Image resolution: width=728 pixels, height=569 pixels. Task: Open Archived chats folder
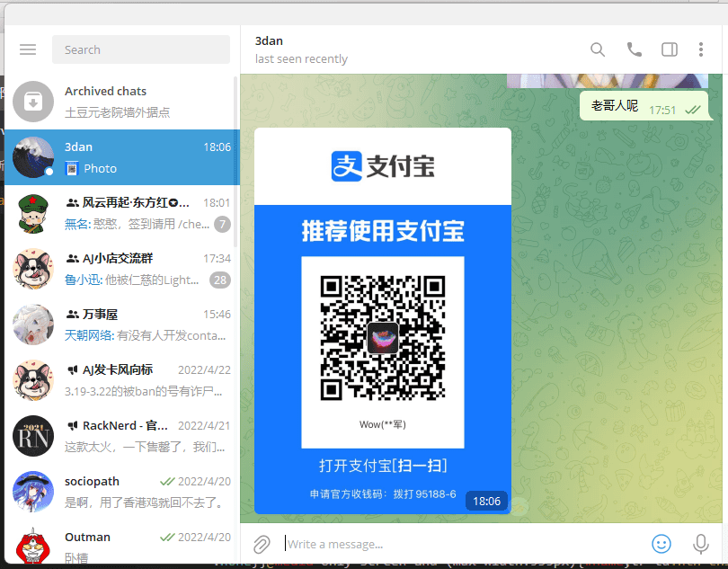(x=121, y=102)
